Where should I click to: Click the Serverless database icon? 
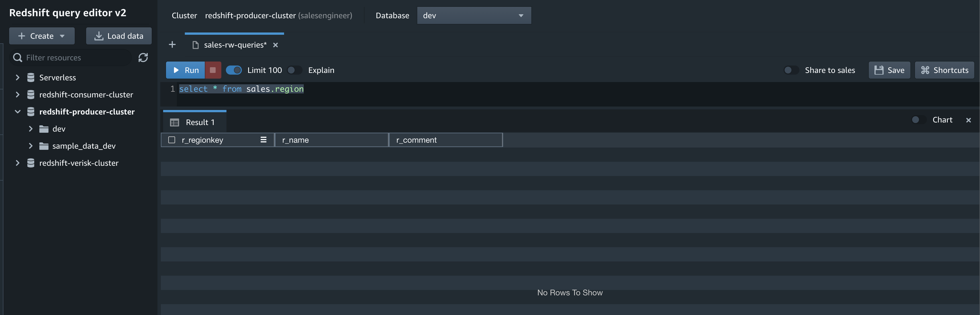coord(31,77)
